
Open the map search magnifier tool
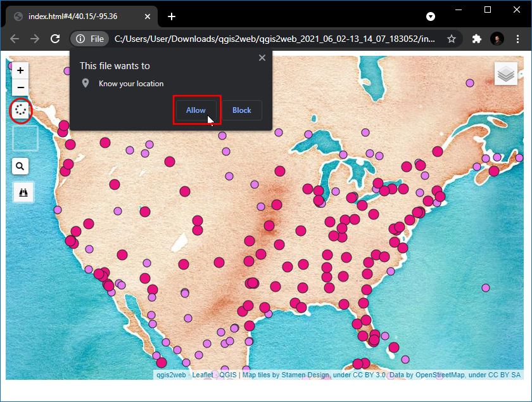tap(20, 167)
